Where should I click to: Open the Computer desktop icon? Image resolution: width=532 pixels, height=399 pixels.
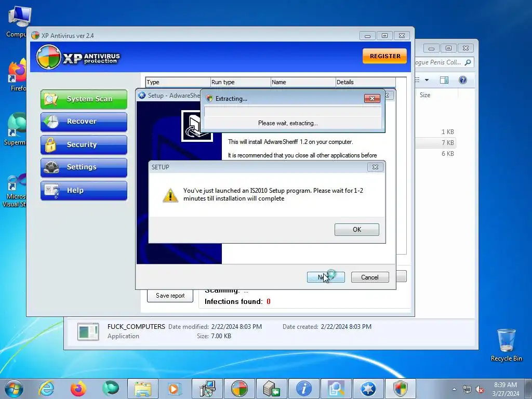point(18,22)
